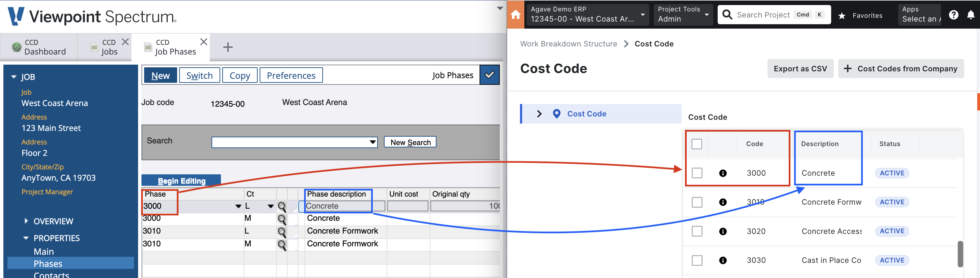Click the info icon for code 3000
Image resolution: width=980 pixels, height=278 pixels.
click(x=723, y=173)
